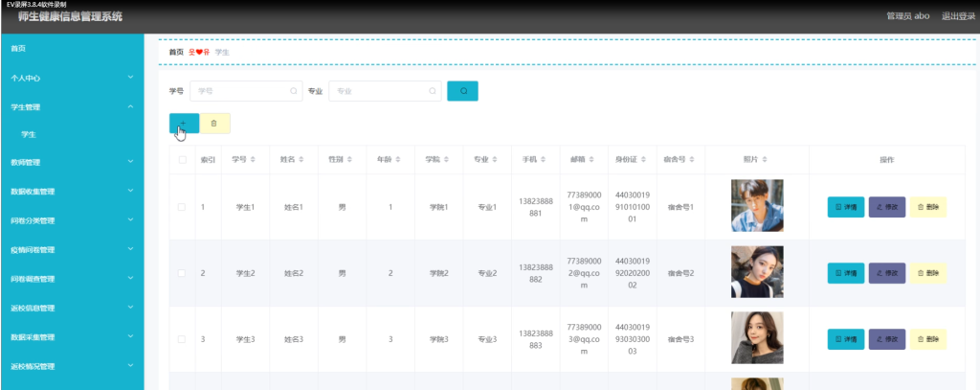
Task: Click the 学号 search input field
Action: point(246,91)
